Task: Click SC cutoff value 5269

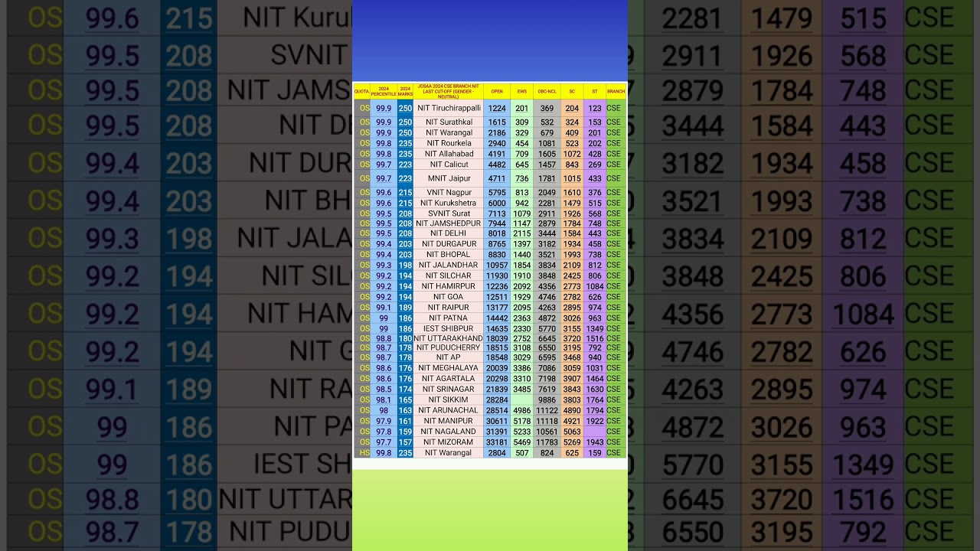Action: [572, 442]
